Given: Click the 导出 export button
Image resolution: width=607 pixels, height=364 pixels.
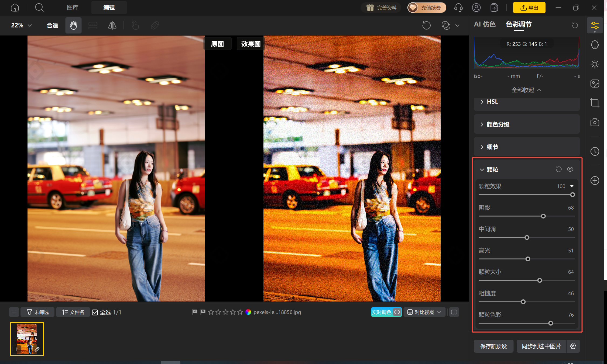Looking at the screenshot, I should (529, 8).
